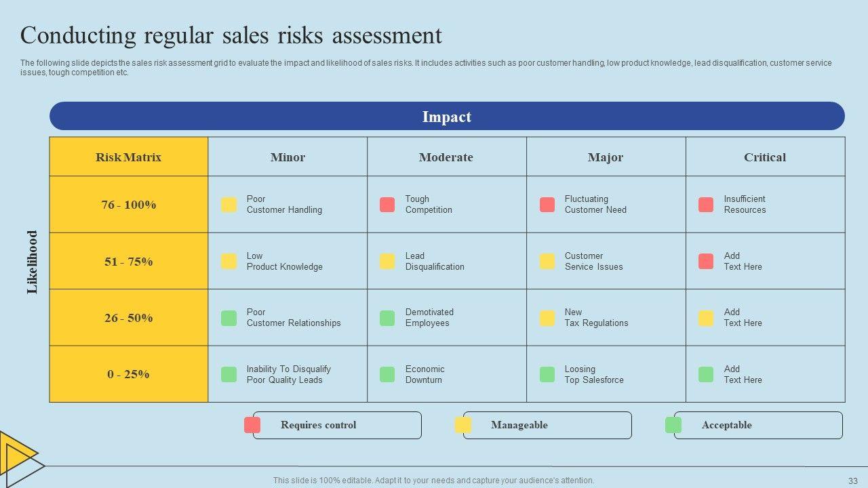This screenshot has width=868, height=488.
Task: Select the Fluctuating Customer Need text
Action: [x=595, y=205]
